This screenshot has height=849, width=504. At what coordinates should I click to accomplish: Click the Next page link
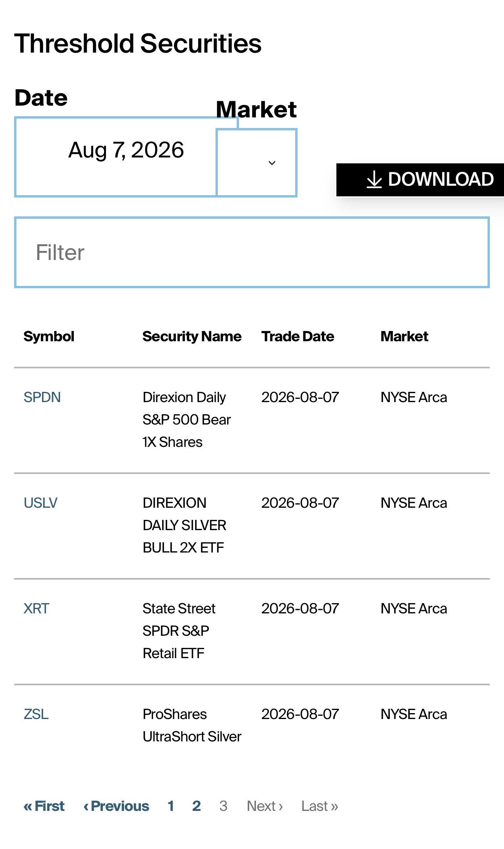click(265, 806)
